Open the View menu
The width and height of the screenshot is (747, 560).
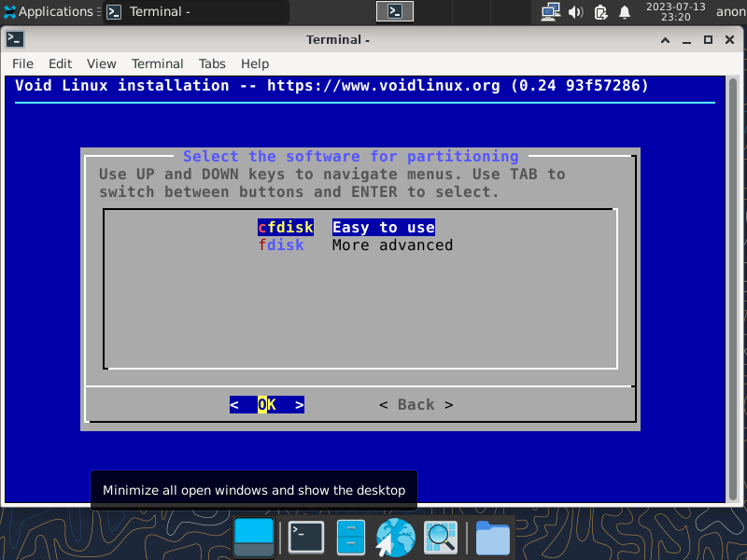(x=102, y=63)
